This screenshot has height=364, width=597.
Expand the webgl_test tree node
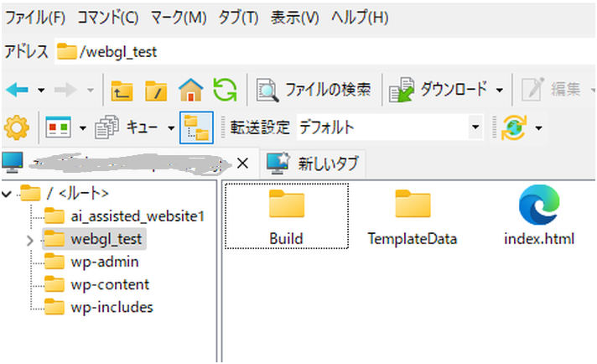coord(29,240)
